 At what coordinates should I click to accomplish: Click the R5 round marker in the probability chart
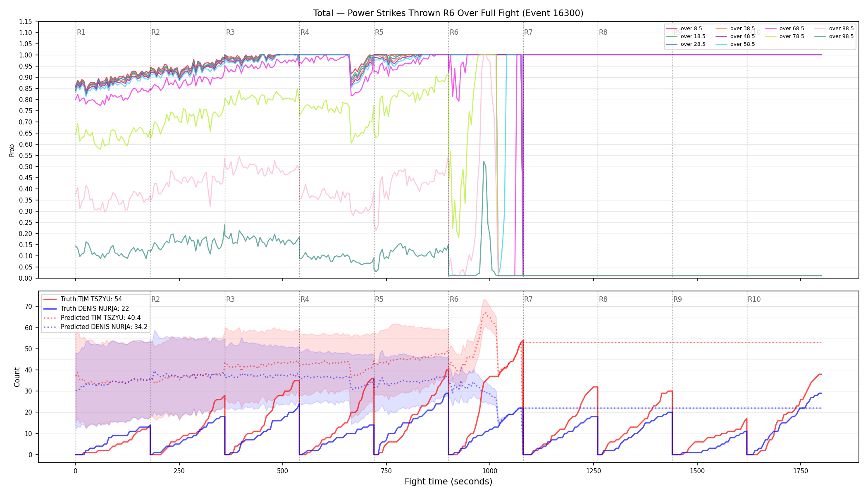tap(379, 32)
